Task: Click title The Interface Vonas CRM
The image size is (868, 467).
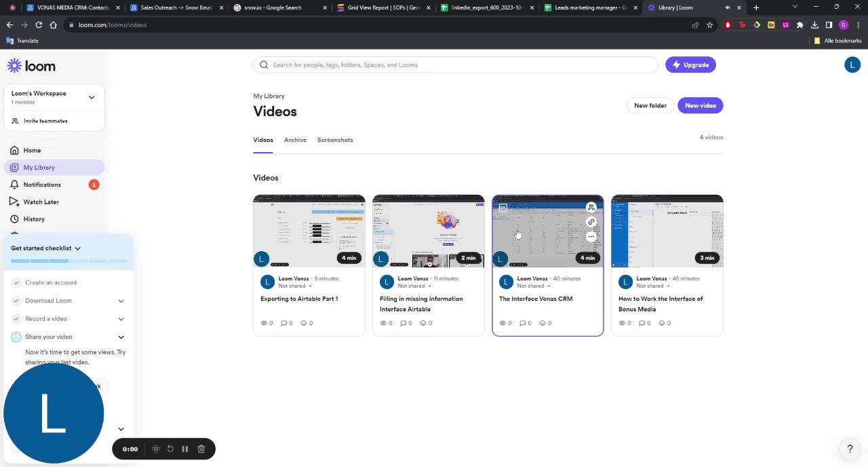Action: click(536, 299)
